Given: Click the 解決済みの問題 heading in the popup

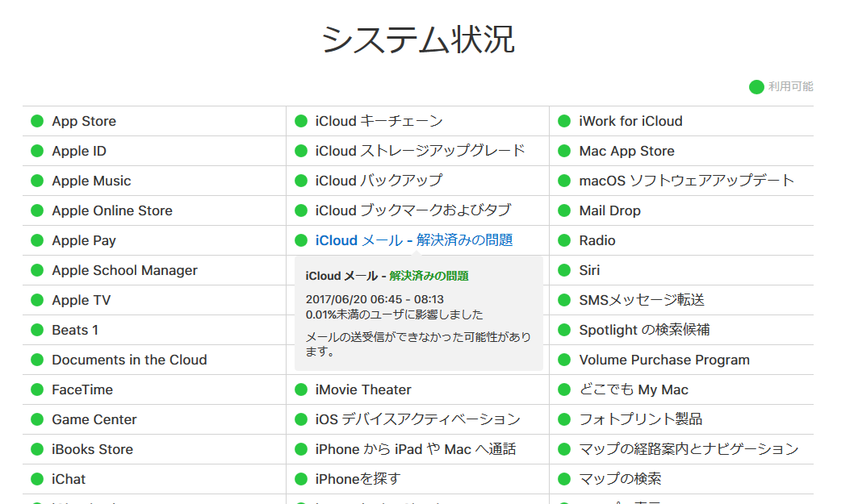Looking at the screenshot, I should point(429,276).
